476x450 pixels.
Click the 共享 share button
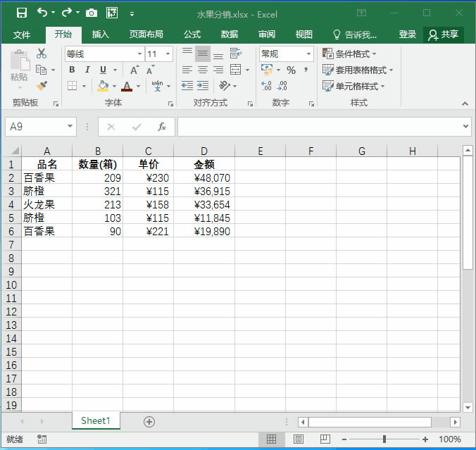(444, 35)
